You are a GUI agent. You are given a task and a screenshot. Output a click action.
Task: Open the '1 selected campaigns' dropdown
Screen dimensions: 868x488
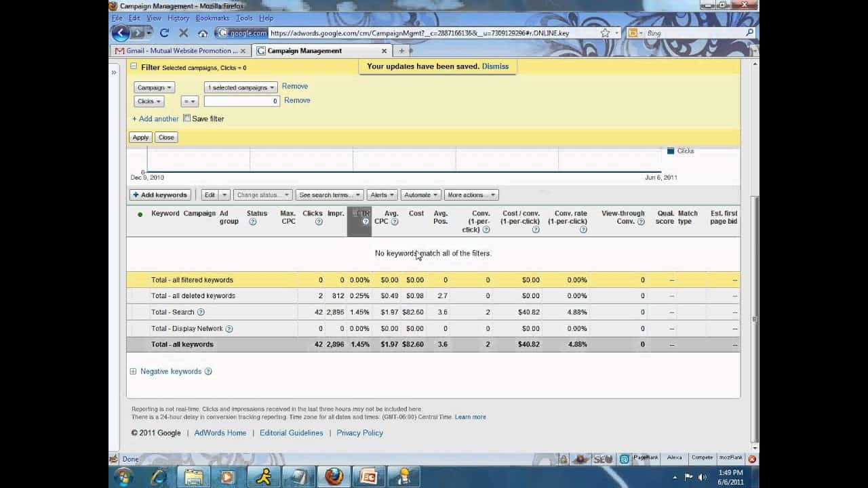[241, 87]
